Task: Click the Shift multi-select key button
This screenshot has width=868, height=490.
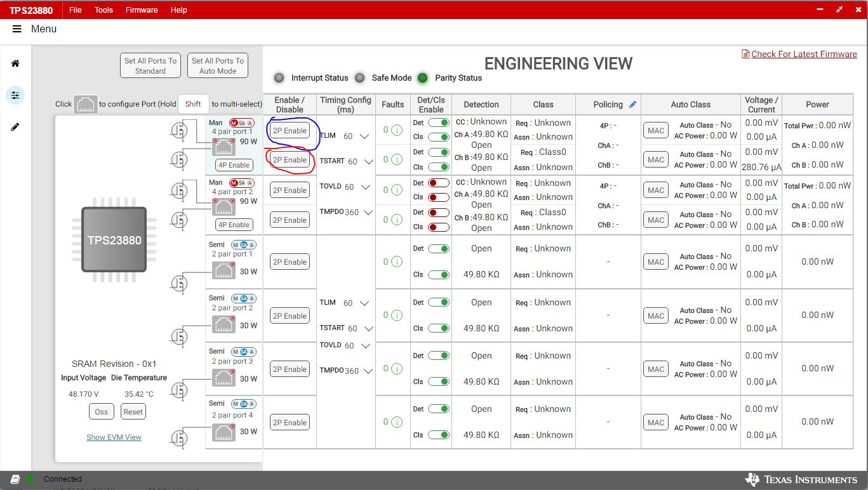Action: point(193,104)
